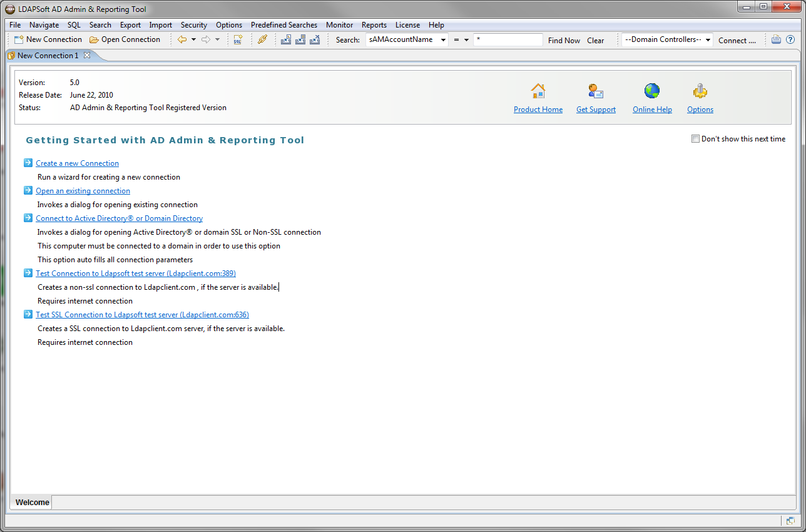Click arrow icon beside Test Connection (389)

[x=28, y=273]
